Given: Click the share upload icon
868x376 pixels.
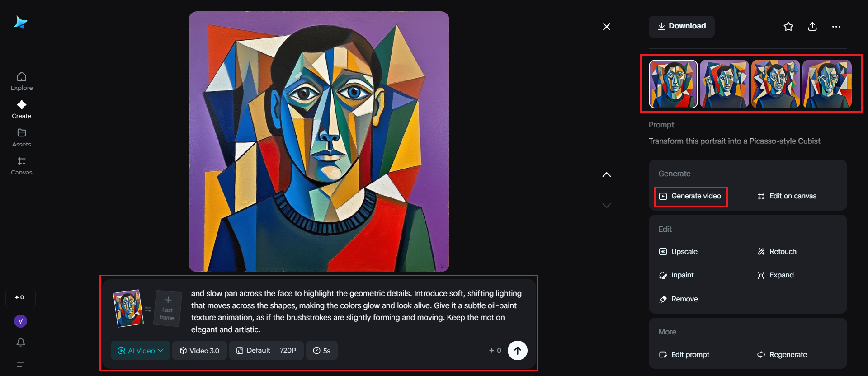Looking at the screenshot, I should (x=812, y=27).
